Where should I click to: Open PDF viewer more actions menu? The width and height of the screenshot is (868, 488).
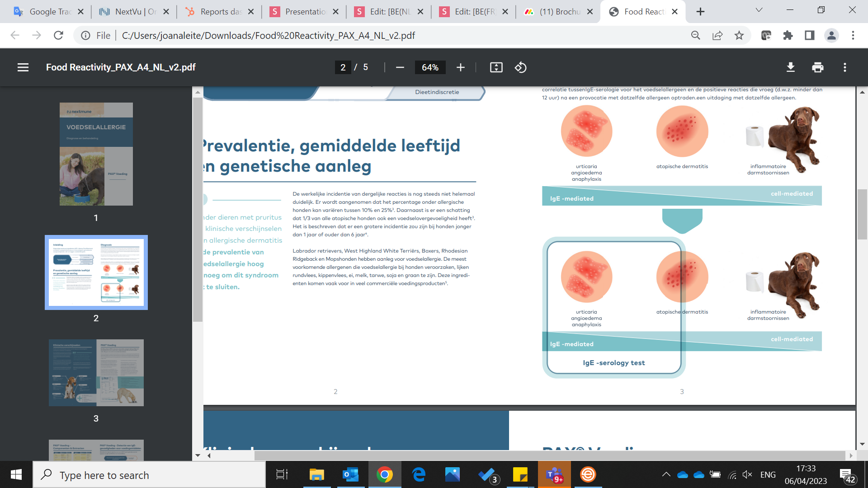click(x=844, y=67)
